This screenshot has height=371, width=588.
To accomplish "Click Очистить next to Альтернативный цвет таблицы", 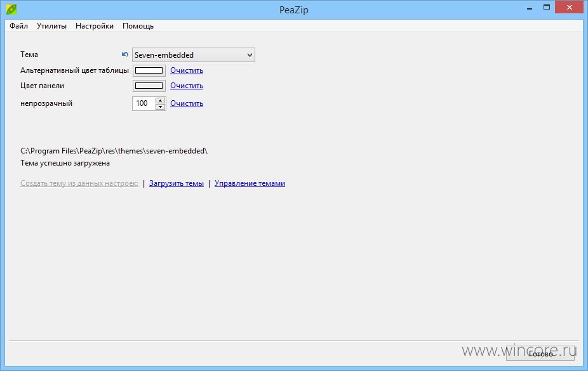I will [187, 70].
